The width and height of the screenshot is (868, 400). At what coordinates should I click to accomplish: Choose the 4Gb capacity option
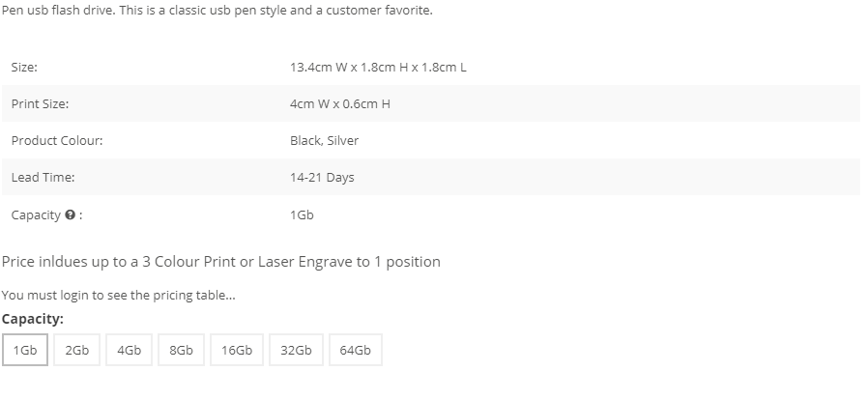(129, 350)
